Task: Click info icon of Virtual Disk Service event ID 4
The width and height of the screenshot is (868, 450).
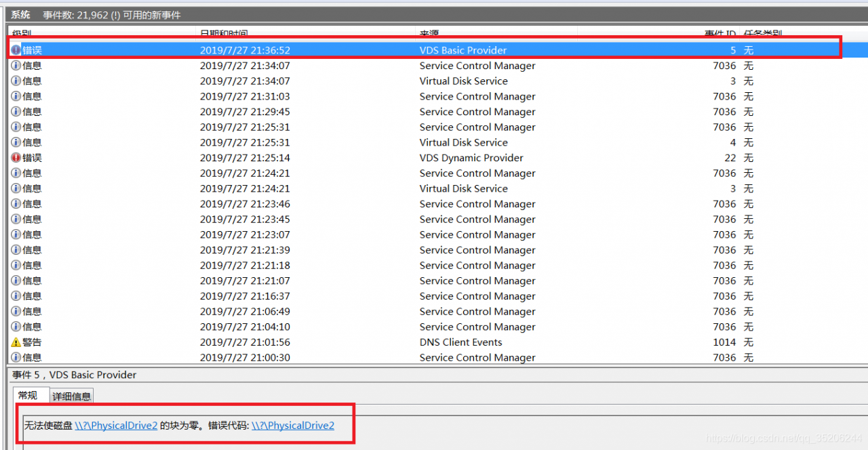Action: click(16, 142)
